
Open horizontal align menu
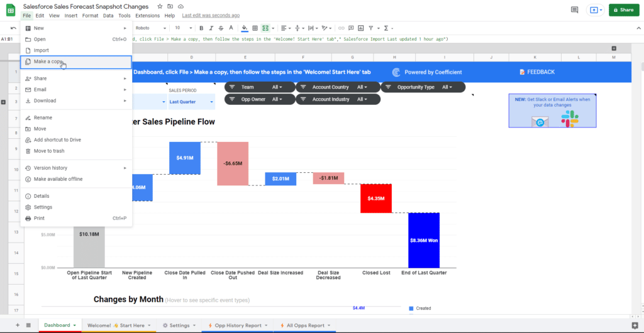(x=285, y=28)
